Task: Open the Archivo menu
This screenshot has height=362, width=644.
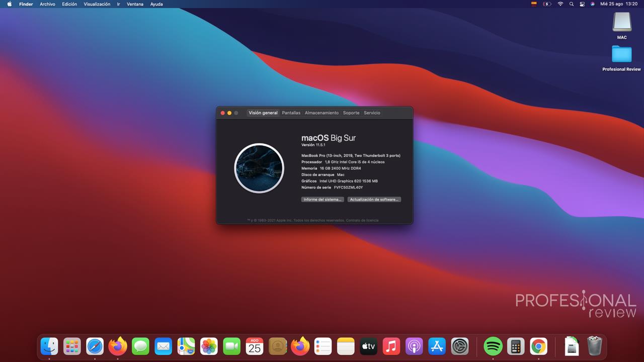Action: 48,4
